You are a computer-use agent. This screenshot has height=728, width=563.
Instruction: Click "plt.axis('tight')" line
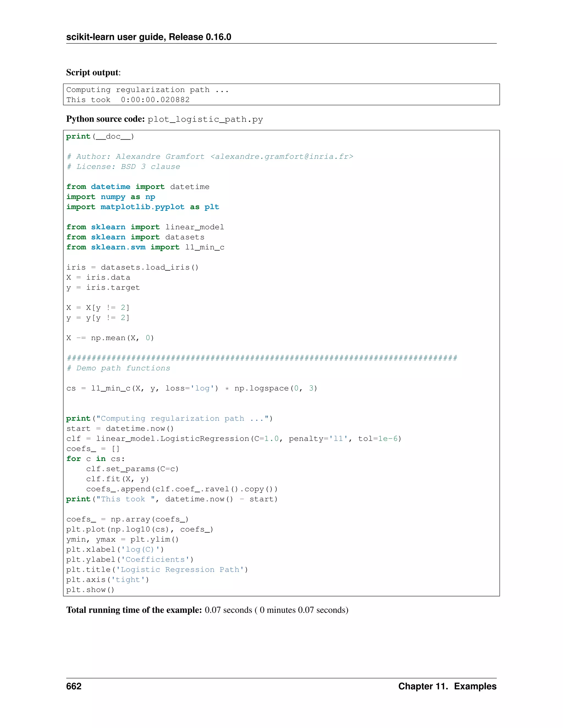tap(108, 580)
